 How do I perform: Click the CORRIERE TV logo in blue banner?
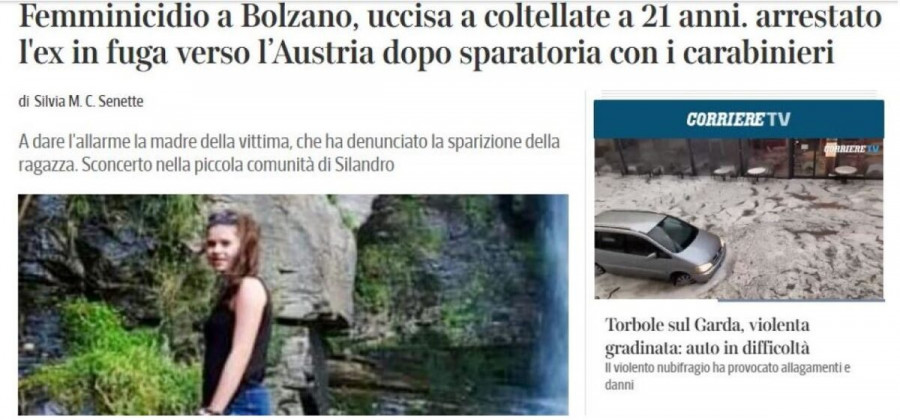(738, 119)
